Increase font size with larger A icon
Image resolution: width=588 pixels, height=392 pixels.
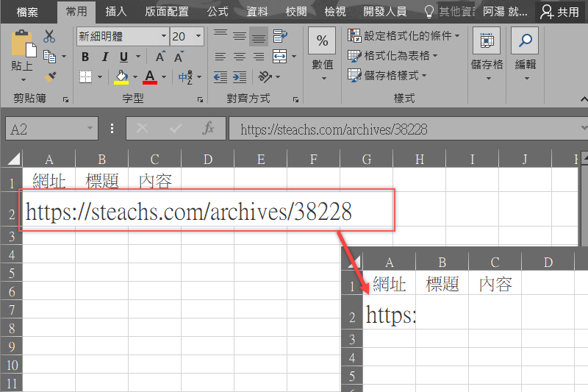tap(160, 57)
